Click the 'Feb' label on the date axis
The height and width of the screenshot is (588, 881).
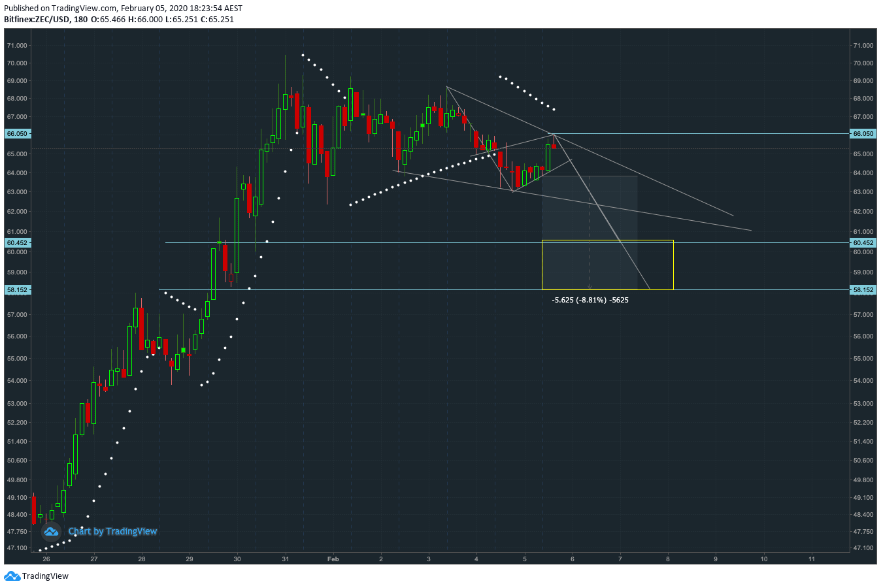333,559
